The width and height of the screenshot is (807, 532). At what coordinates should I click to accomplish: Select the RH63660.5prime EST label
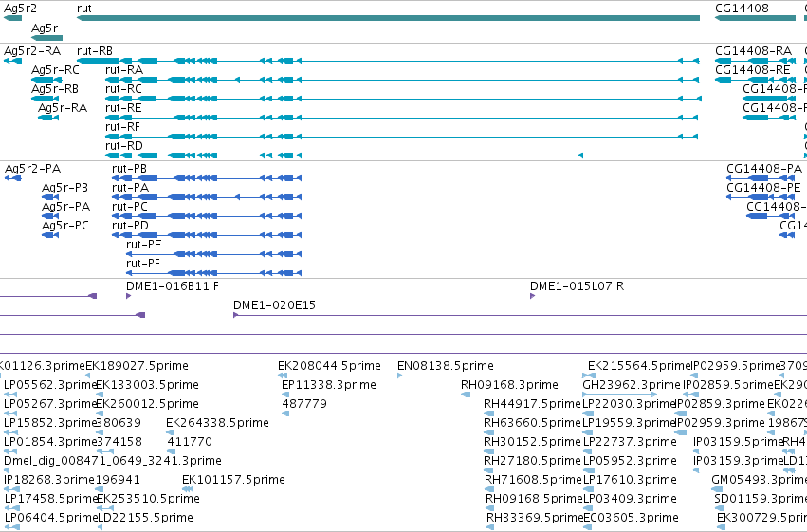[x=532, y=424]
